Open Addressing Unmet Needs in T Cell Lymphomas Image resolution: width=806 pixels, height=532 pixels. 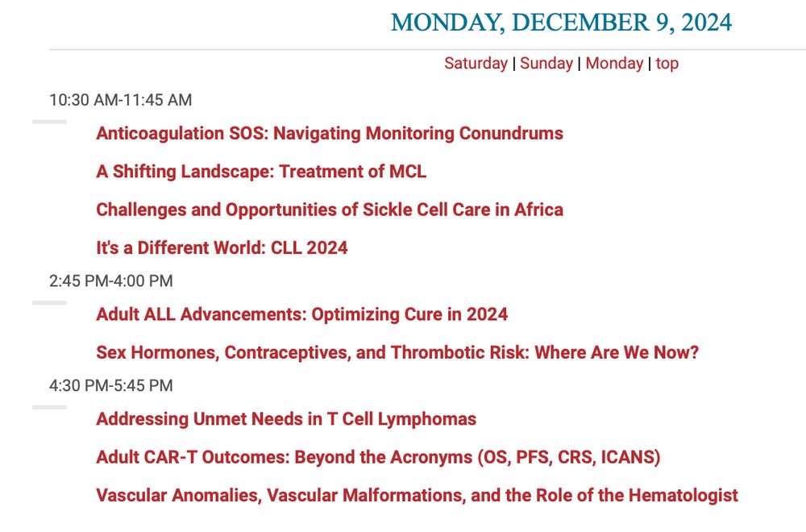click(x=285, y=419)
